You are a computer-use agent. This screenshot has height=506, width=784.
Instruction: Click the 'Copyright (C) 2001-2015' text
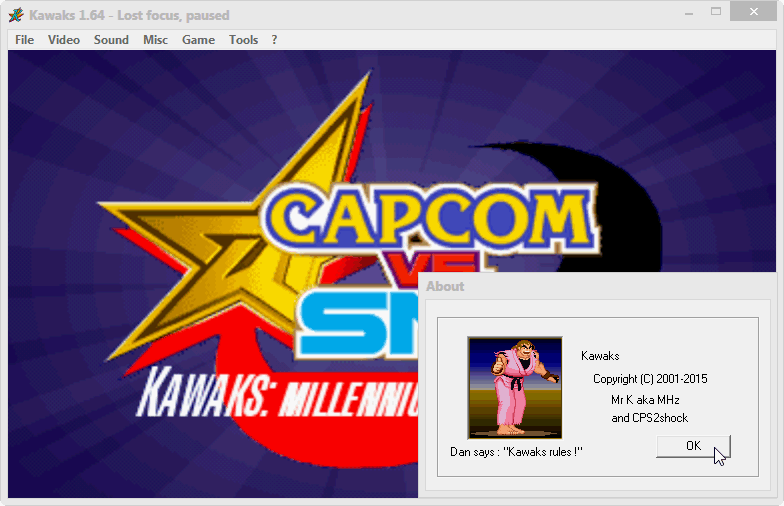click(x=650, y=379)
